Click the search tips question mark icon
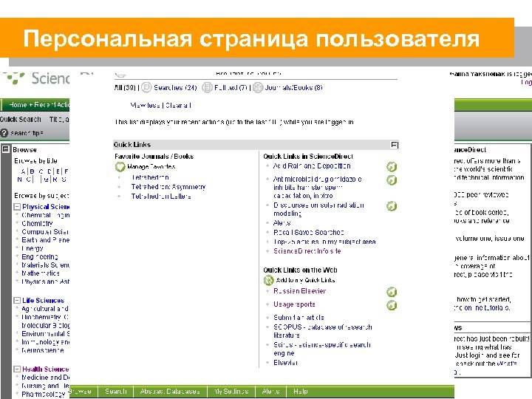The height and width of the screenshot is (399, 532). [x=4, y=133]
